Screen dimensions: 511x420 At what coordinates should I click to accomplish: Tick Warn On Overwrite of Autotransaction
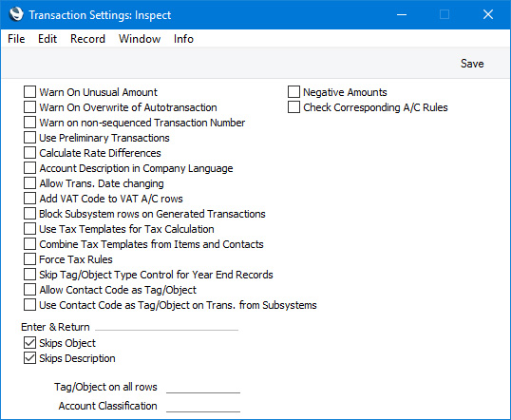(x=29, y=107)
